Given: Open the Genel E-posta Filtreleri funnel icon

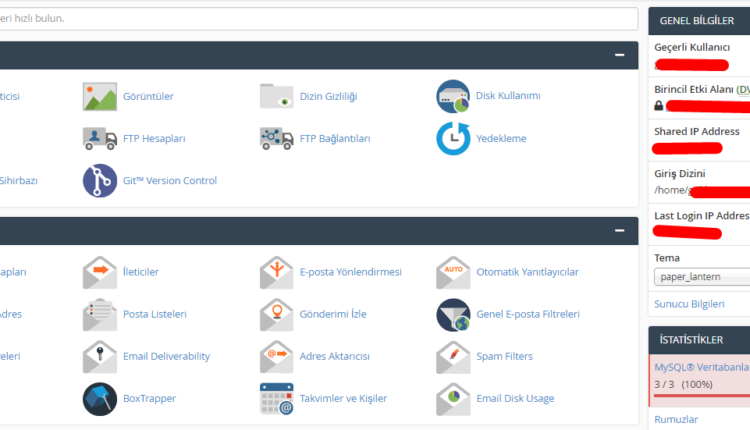Looking at the screenshot, I should [453, 315].
